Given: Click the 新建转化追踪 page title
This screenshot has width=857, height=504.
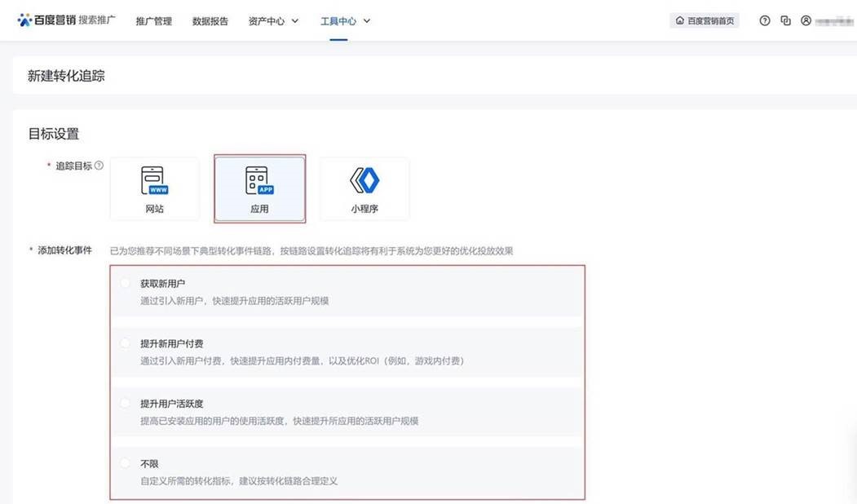Looking at the screenshot, I should click(x=66, y=76).
